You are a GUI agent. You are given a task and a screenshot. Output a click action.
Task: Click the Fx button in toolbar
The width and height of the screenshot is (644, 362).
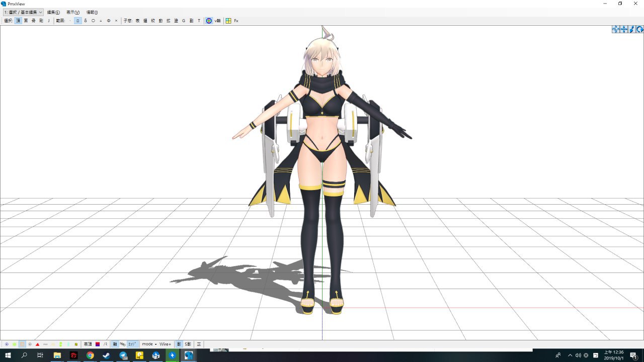236,21
